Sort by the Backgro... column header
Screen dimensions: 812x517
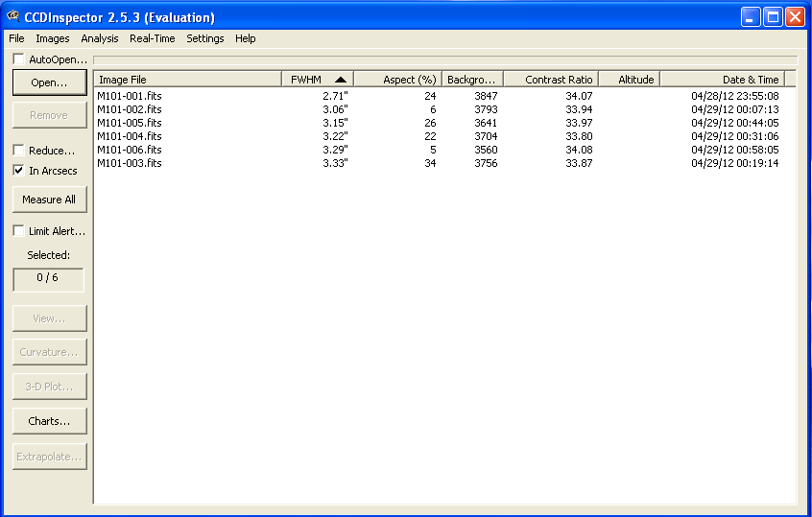tap(472, 80)
